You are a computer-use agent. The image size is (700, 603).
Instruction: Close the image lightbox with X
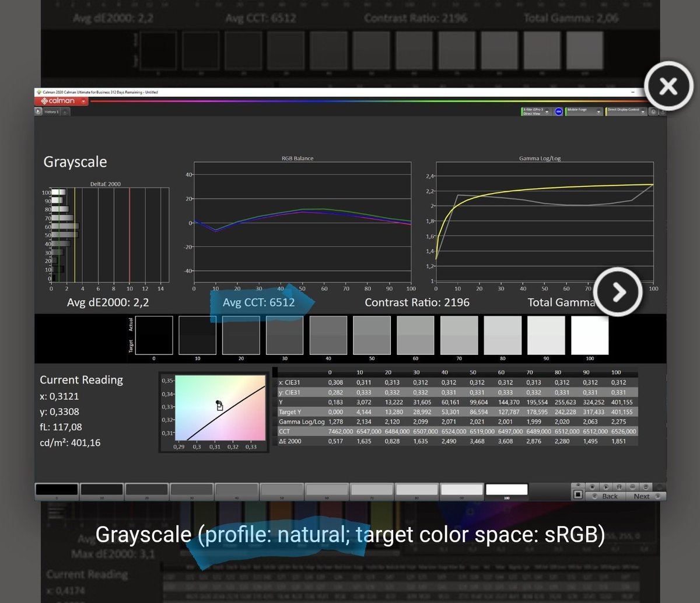668,86
